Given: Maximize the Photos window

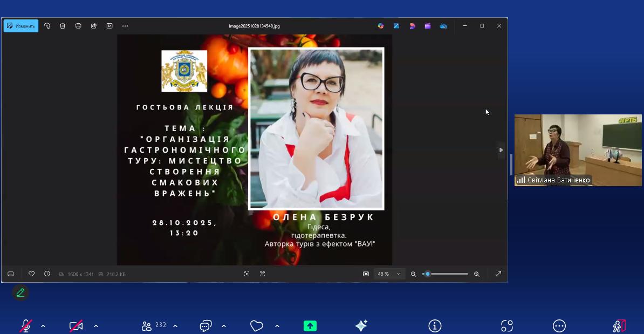Looking at the screenshot, I should [482, 26].
